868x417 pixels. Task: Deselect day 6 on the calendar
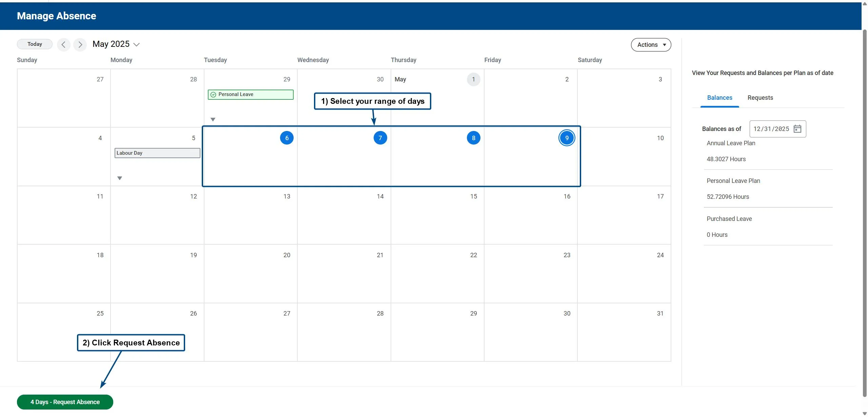[287, 138]
